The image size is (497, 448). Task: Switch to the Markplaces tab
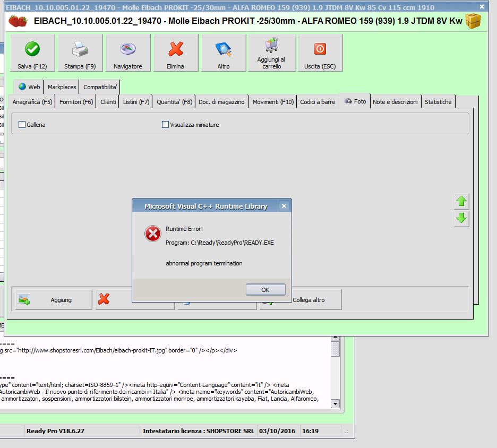click(x=62, y=87)
